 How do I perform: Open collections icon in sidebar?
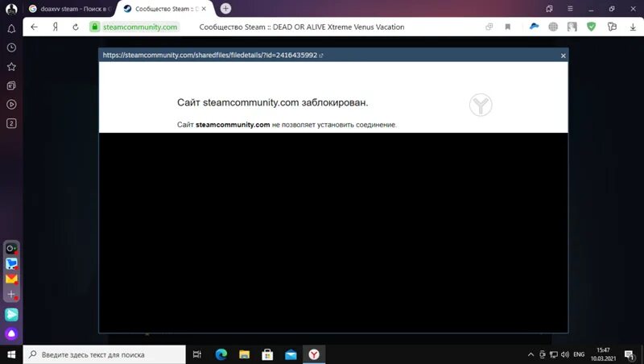pos(11,85)
